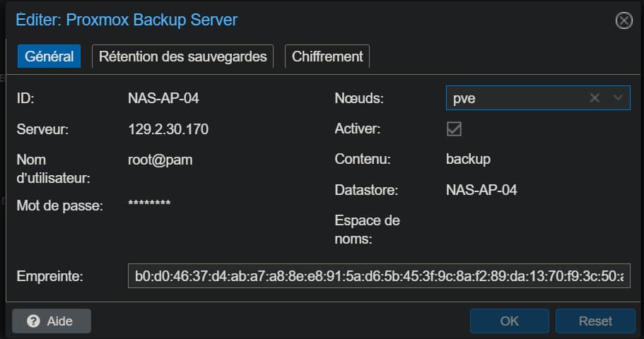644x339 pixels.
Task: Confirm changes with the OK button
Action: tap(510, 321)
